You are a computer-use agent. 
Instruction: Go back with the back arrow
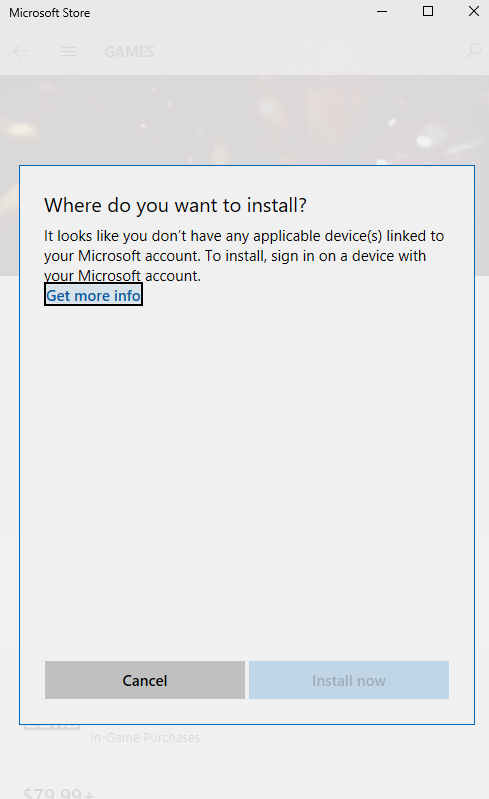coord(21,51)
